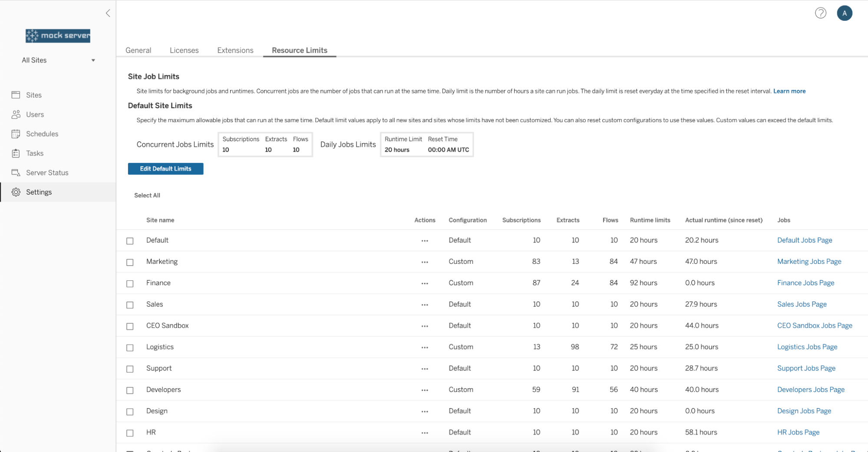Screen dimensions: 868x452
Task: Open actions menu for Marketing site
Action: 424,262
